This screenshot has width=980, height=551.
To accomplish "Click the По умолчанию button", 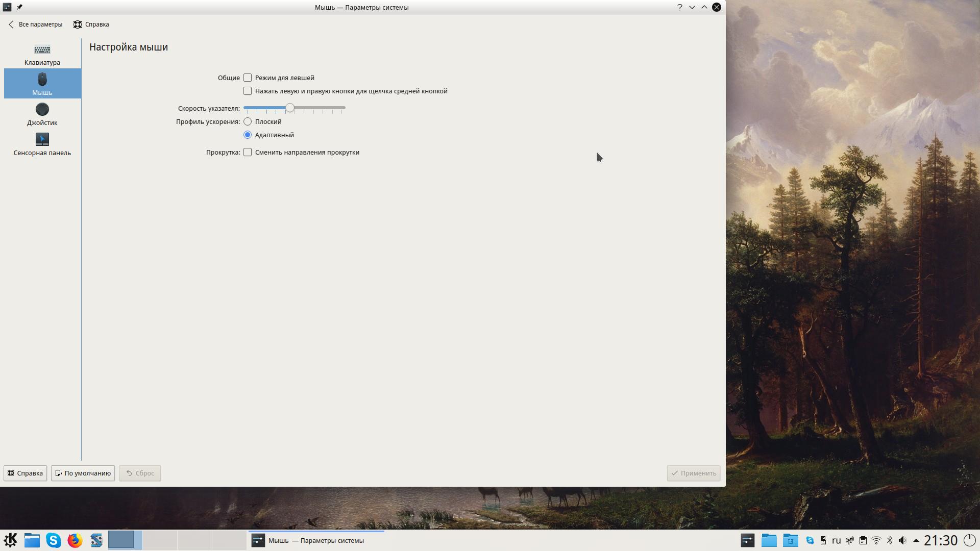I will coord(83,473).
